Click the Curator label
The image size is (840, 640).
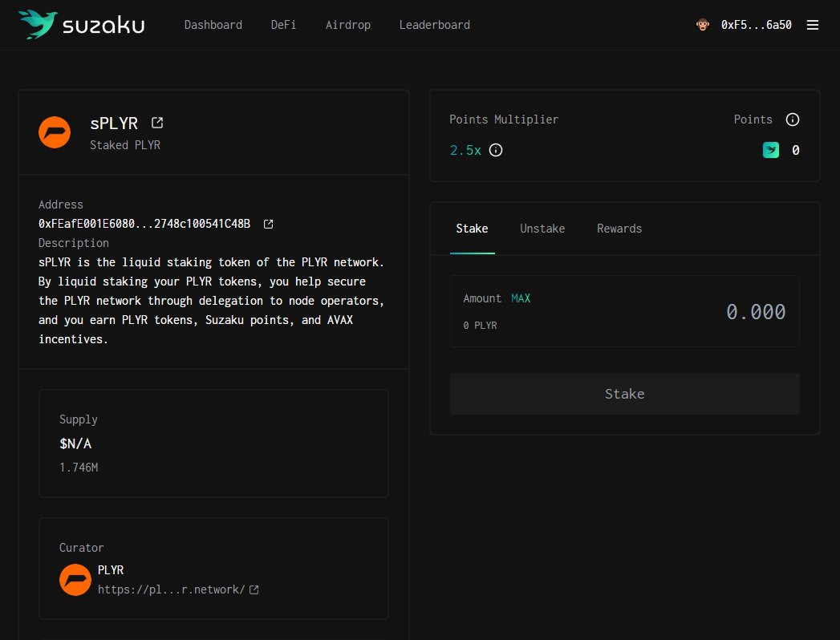(81, 547)
